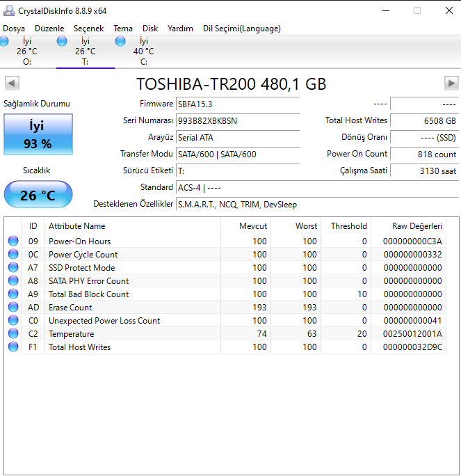Open the Düzenle menu

click(x=49, y=29)
